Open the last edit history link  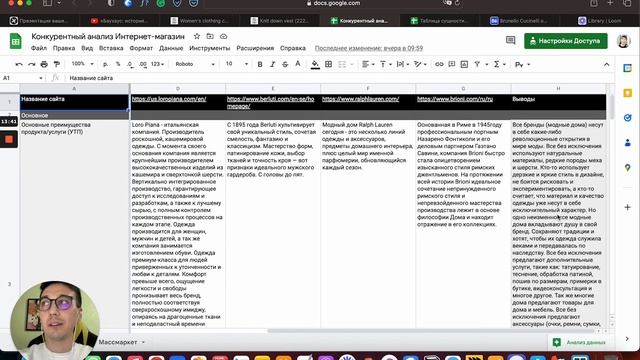[369, 48]
